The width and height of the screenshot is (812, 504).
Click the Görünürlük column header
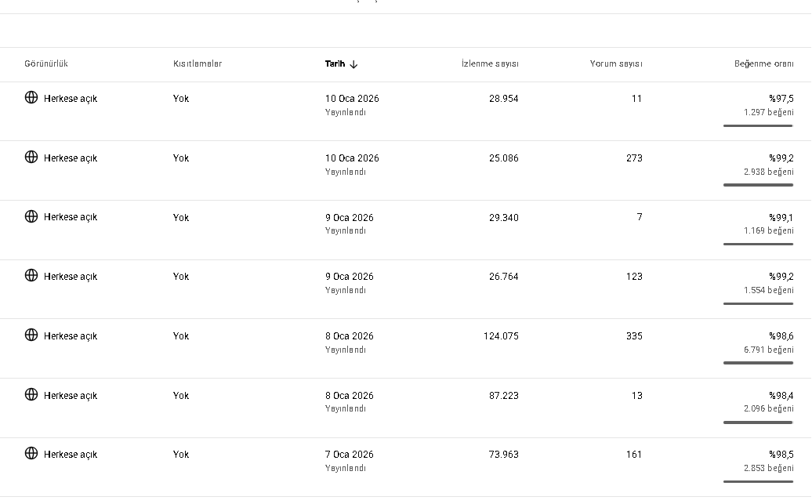[46, 63]
